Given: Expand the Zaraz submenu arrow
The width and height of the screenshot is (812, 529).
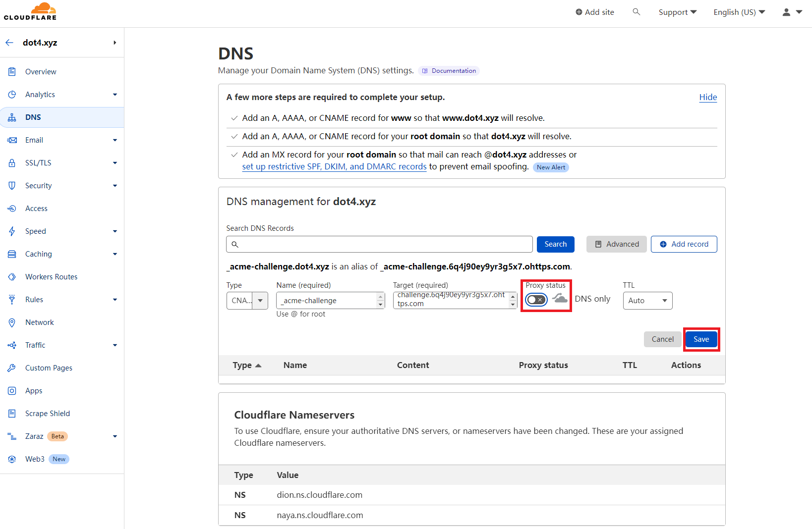Looking at the screenshot, I should pyautogui.click(x=115, y=436).
